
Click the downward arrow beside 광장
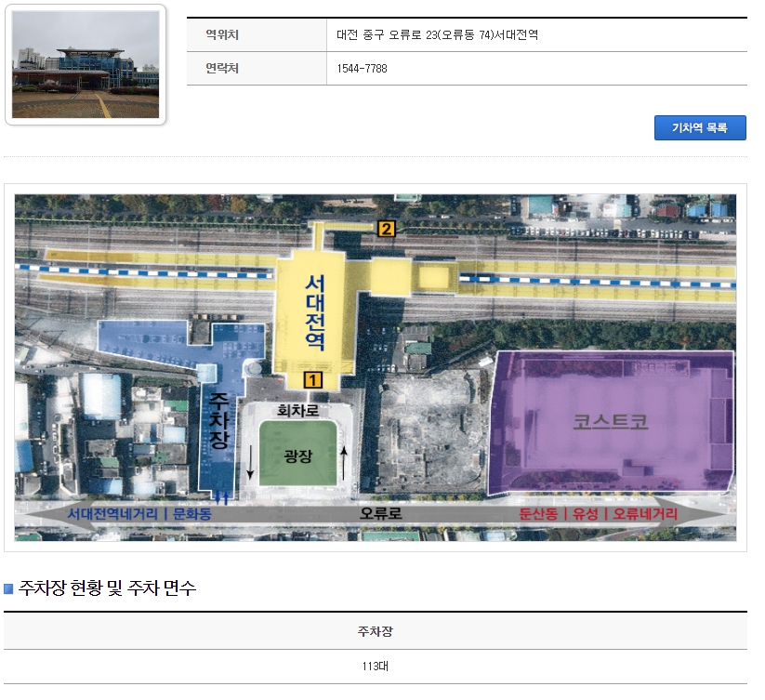(250, 462)
